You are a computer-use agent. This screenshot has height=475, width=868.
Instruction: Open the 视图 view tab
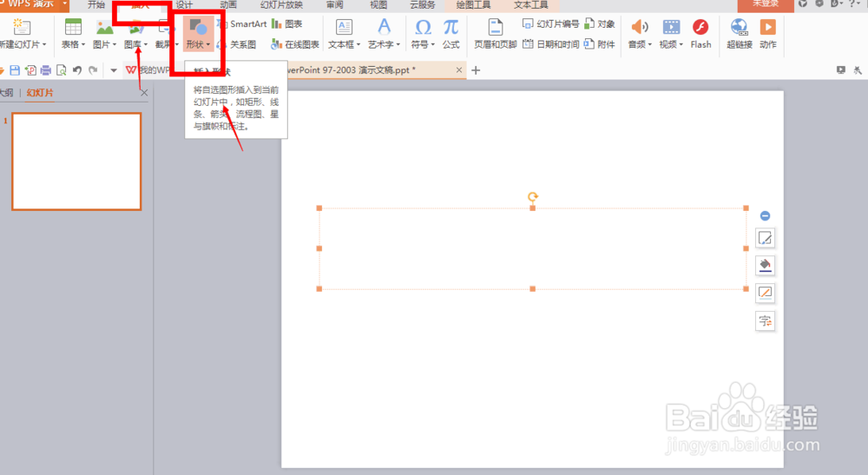pyautogui.click(x=378, y=4)
